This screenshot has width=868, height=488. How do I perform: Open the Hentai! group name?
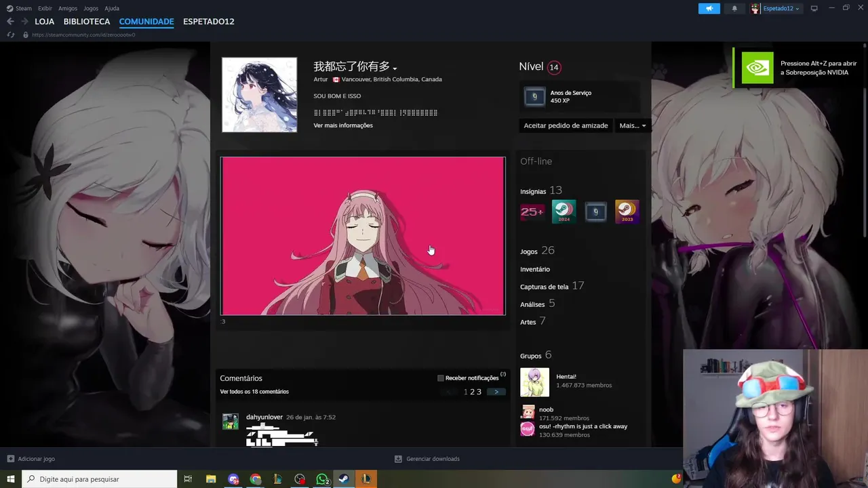(x=566, y=377)
